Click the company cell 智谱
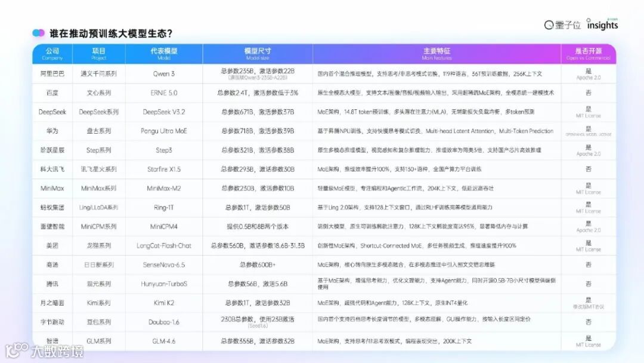644x363 pixels. [x=52, y=341]
